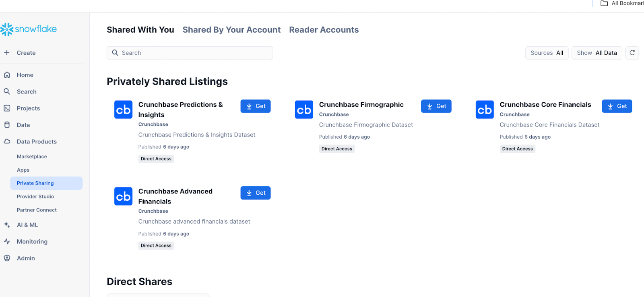Open AI & ML in the sidebar
This screenshot has height=297, width=644.
[27, 225]
